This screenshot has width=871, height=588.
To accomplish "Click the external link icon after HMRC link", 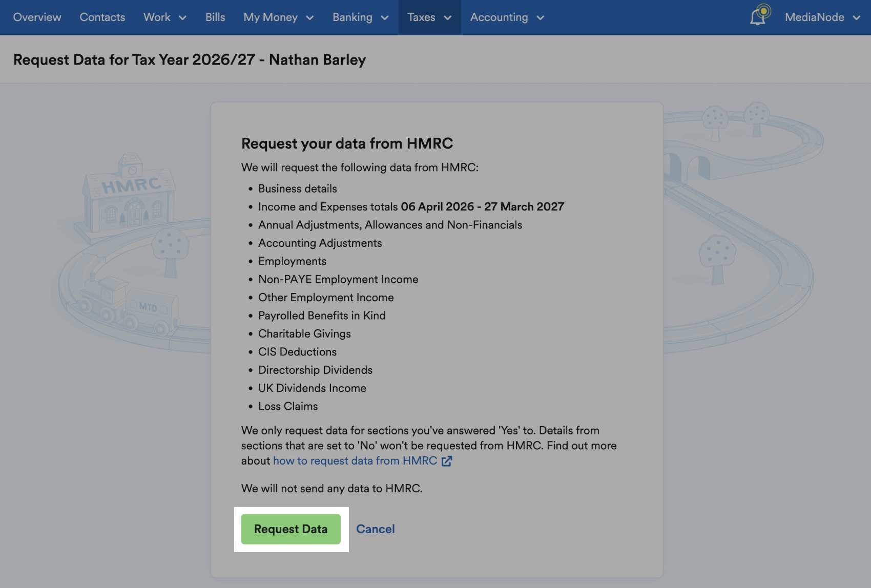I will 447,461.
